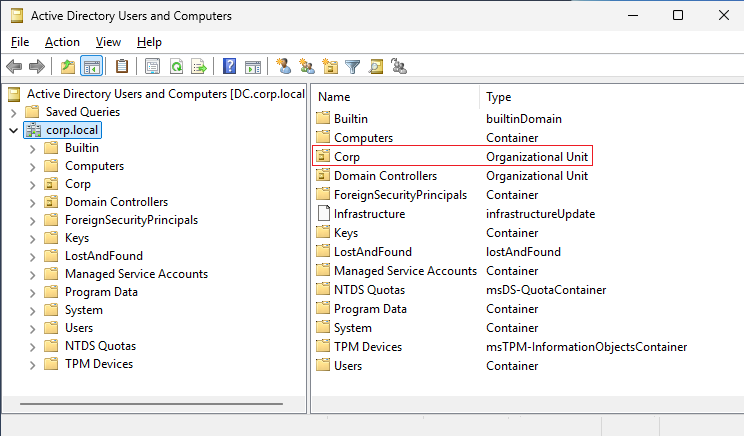This screenshot has width=744, height=436.
Task: Click the Saved Queries folder icon
Action: coord(32,112)
